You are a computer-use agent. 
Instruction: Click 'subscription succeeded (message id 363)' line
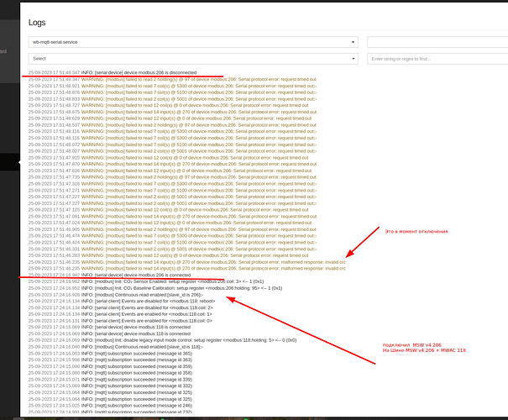pos(110,360)
